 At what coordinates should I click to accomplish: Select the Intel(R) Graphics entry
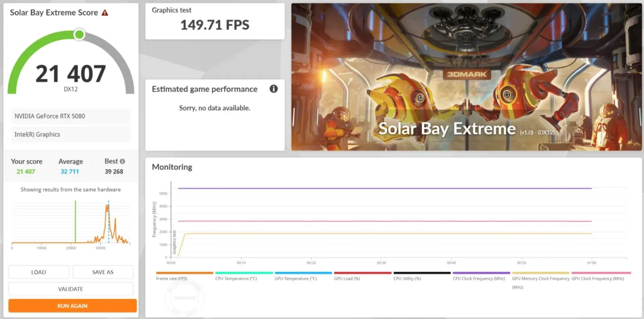pos(71,134)
